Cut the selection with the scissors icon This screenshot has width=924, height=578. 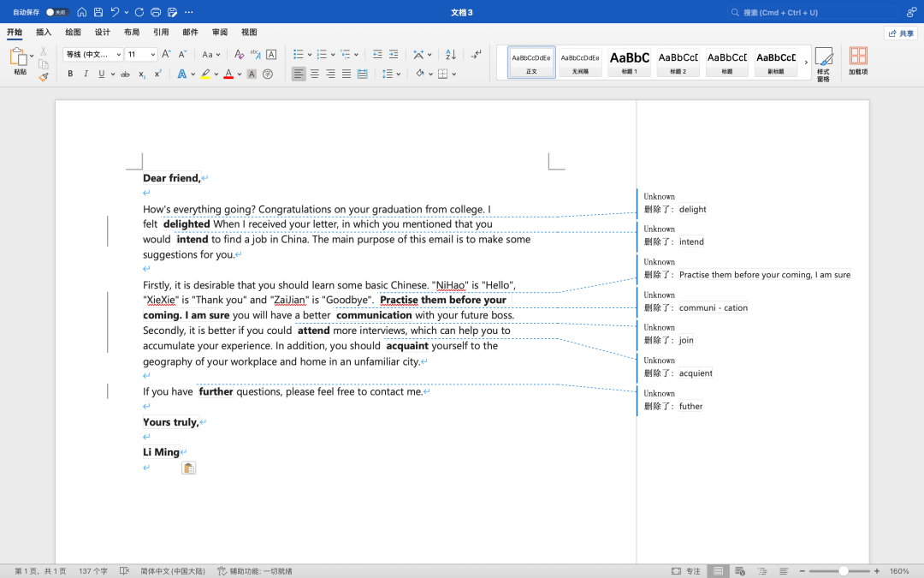point(43,52)
